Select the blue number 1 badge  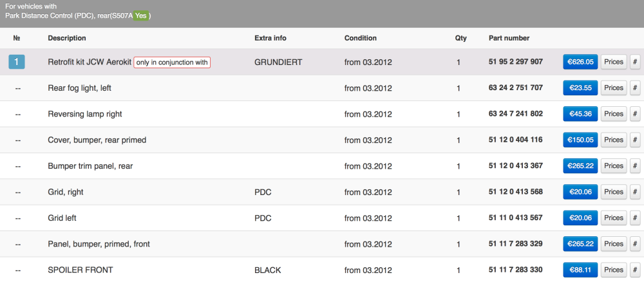(17, 62)
